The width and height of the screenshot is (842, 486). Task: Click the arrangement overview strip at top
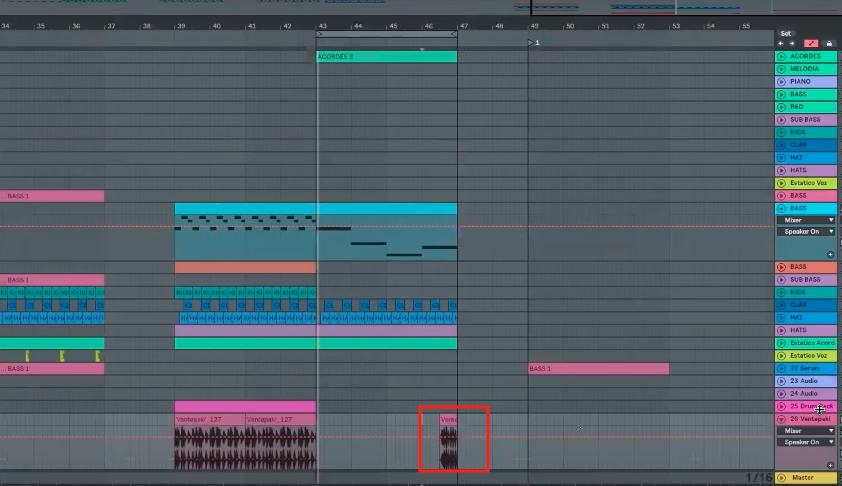coord(421,7)
